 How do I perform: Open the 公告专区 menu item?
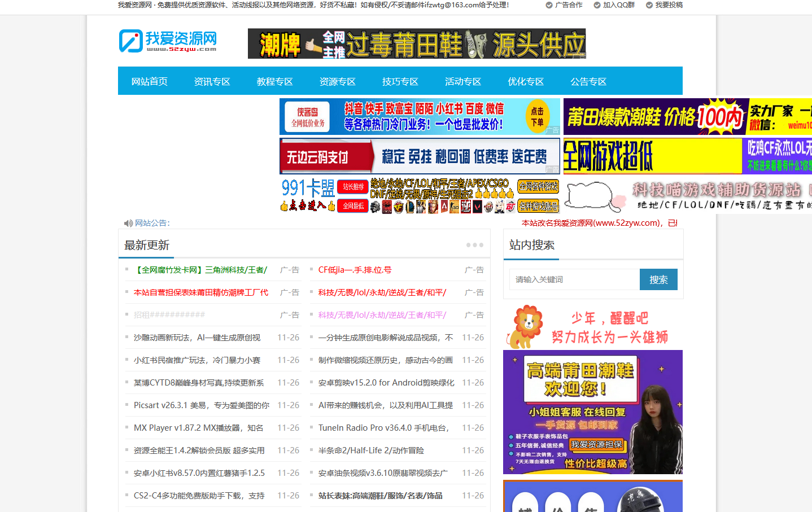click(588, 81)
